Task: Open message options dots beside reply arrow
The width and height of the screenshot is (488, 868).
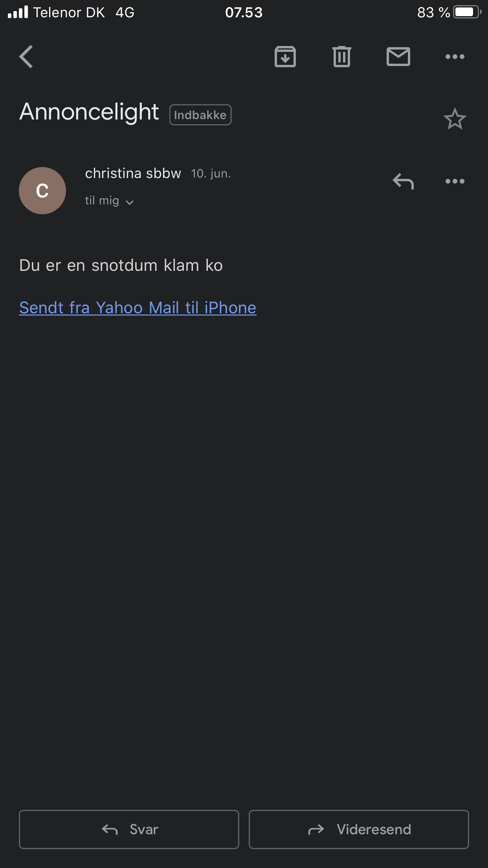Action: click(x=455, y=181)
